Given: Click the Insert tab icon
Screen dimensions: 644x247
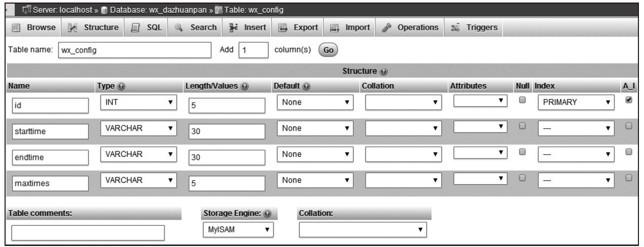Looking at the screenshot, I should click(x=234, y=27).
